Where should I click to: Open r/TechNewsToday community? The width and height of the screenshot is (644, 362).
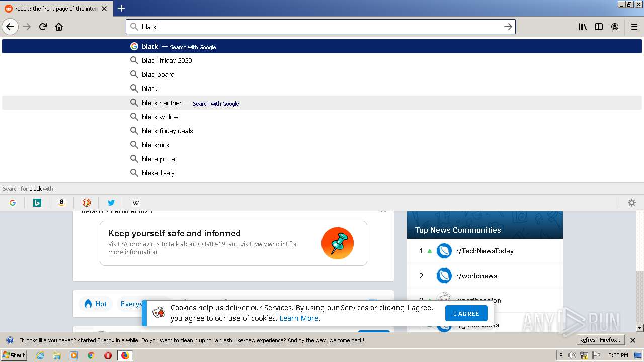(485, 251)
